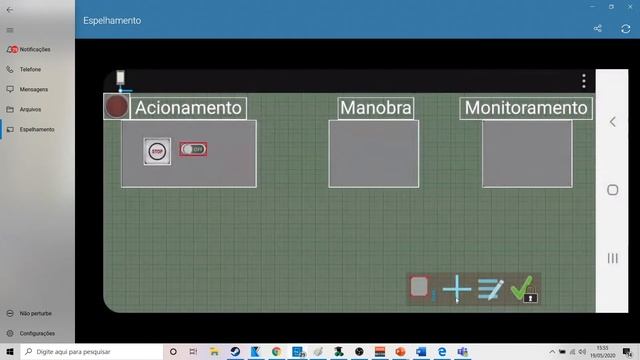Click the taskbar search field
Screen dimensions: 640x360
pos(92,351)
